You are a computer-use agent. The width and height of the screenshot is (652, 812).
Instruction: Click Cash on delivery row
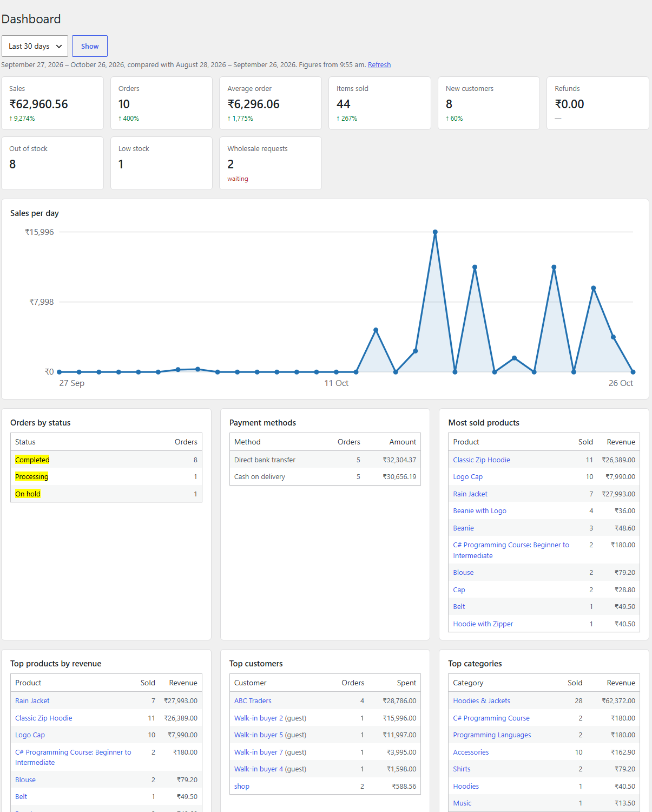(x=325, y=476)
